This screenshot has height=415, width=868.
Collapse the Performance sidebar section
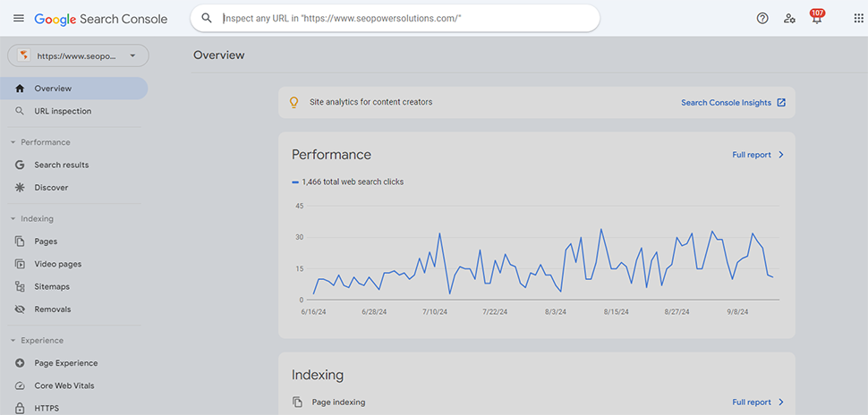13,142
